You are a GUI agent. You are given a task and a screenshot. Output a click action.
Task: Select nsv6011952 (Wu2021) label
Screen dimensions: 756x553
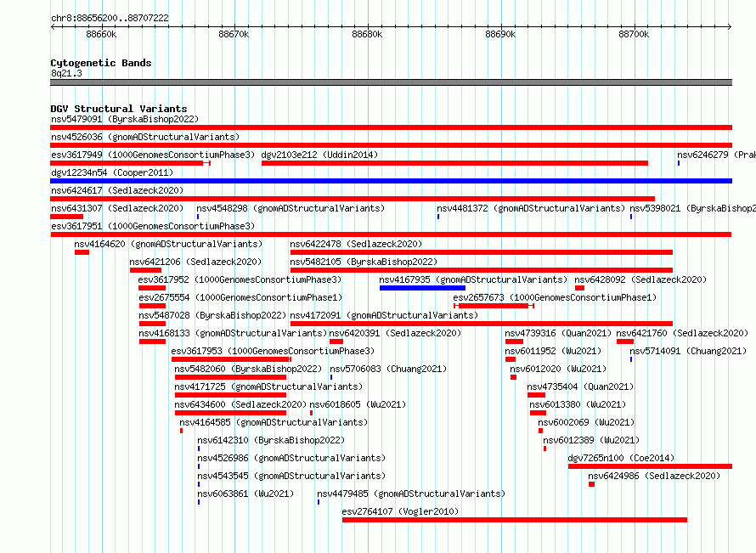(x=553, y=351)
